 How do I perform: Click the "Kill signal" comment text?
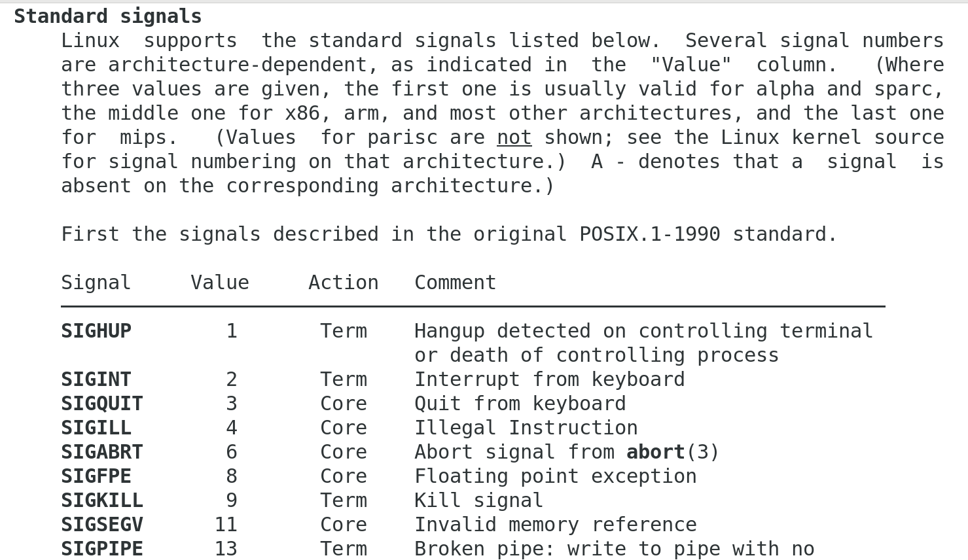click(478, 500)
